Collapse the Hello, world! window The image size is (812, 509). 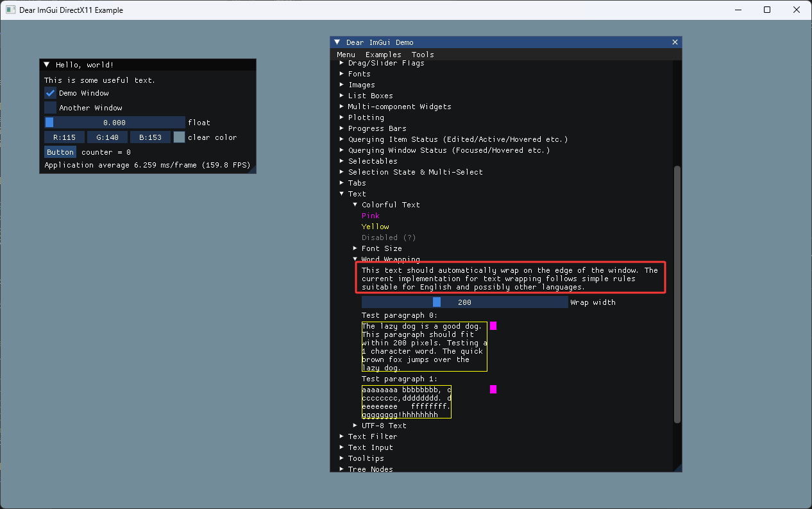(x=46, y=64)
